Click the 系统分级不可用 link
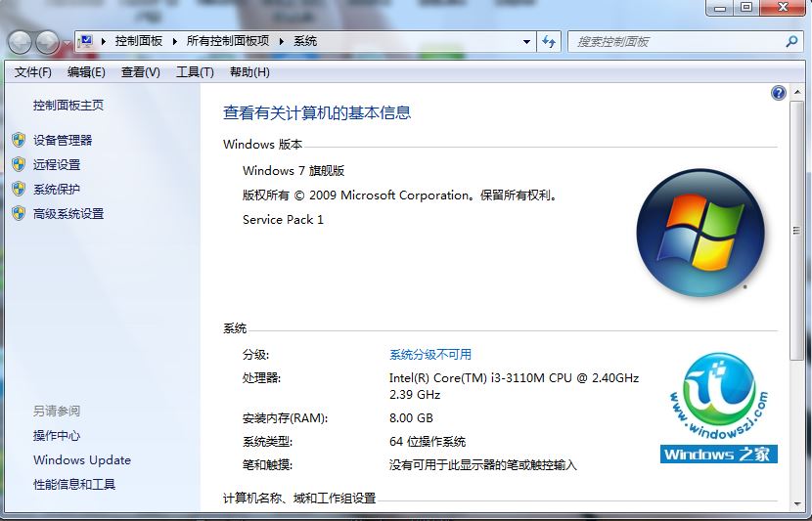The image size is (812, 521). pos(429,354)
